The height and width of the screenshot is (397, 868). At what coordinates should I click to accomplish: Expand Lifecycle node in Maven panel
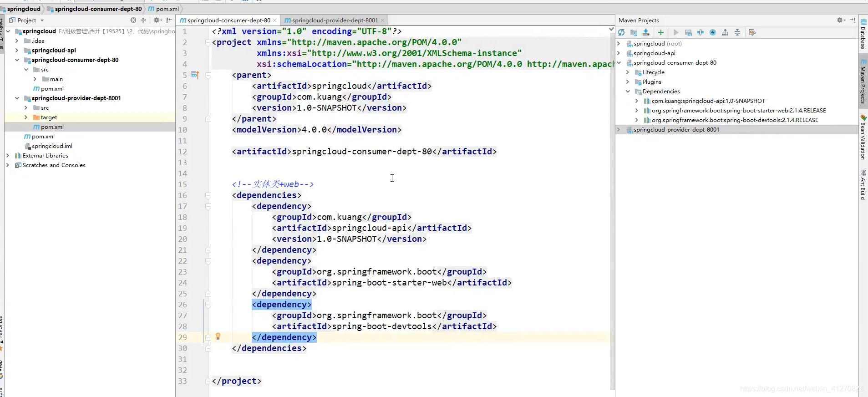pos(628,72)
